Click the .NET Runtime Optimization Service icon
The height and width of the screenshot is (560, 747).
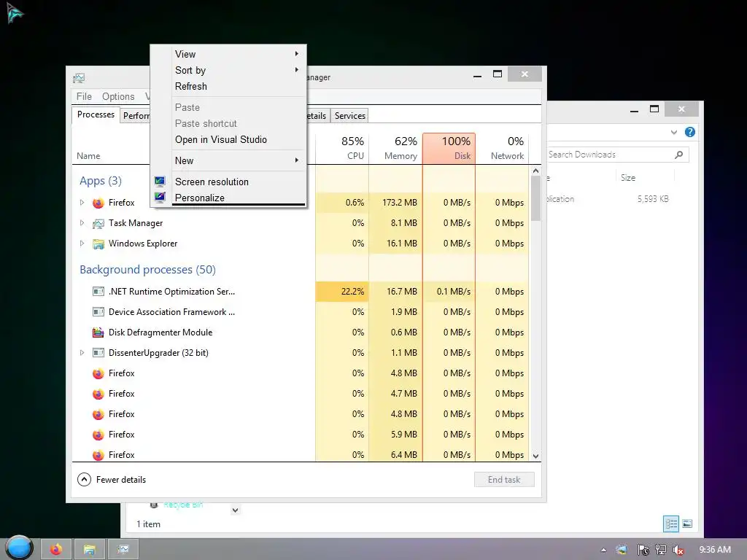[98, 292]
